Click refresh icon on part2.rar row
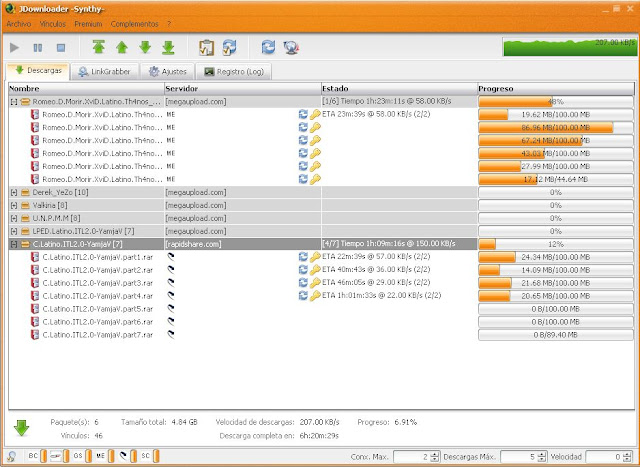 pos(303,270)
